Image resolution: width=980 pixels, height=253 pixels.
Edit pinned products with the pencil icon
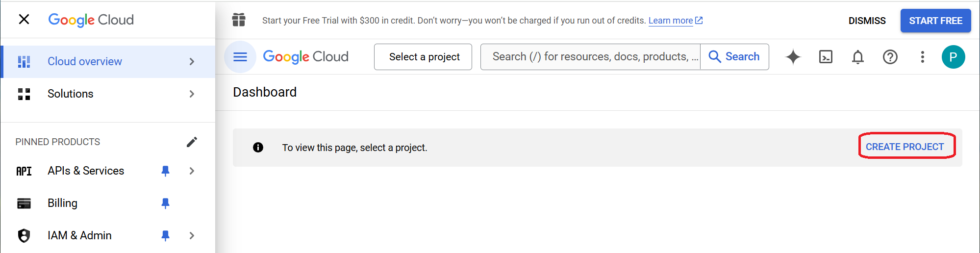pos(192,142)
